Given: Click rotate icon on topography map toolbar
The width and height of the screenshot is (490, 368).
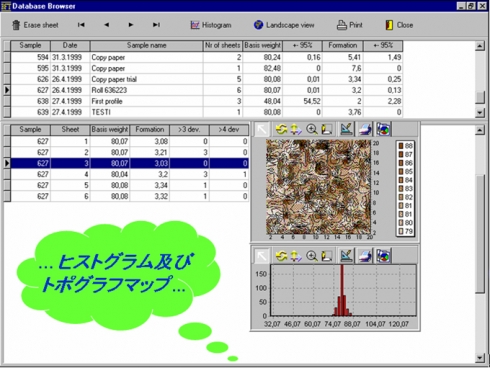Looking at the screenshot, I should [282, 129].
